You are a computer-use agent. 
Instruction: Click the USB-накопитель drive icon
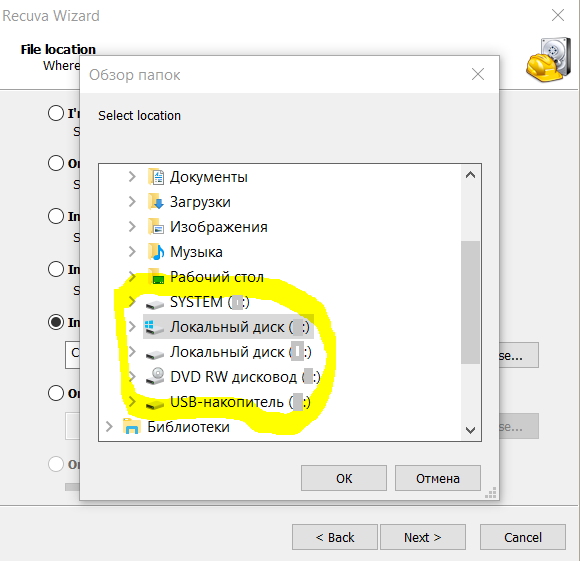[155, 404]
